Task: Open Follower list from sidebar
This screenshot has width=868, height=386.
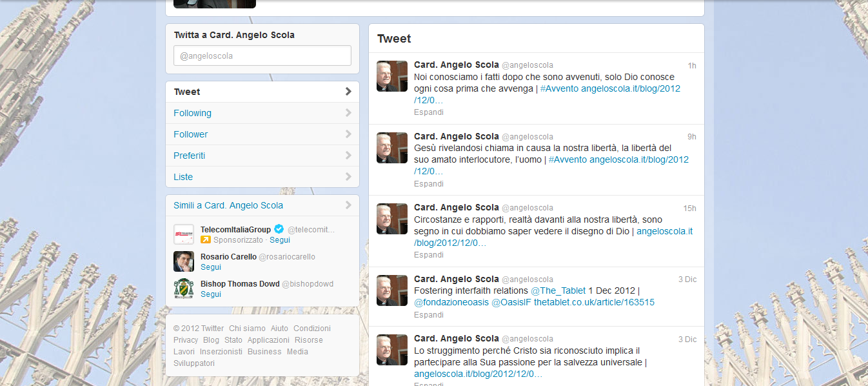Action: pos(191,134)
